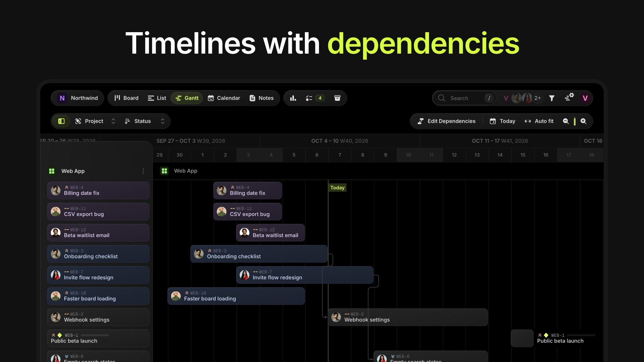This screenshot has width=644, height=362.
Task: Switch to Calendar view
Action: click(x=224, y=98)
